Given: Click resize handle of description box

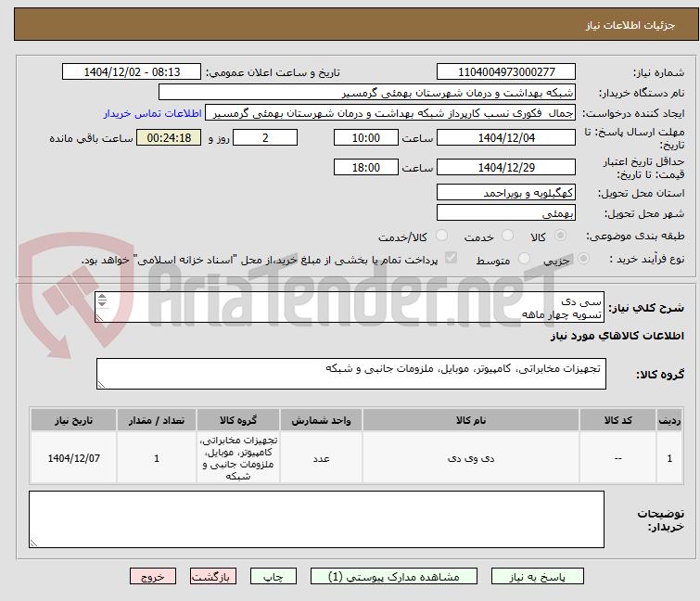Looking at the screenshot, I should pyautogui.click(x=99, y=317).
